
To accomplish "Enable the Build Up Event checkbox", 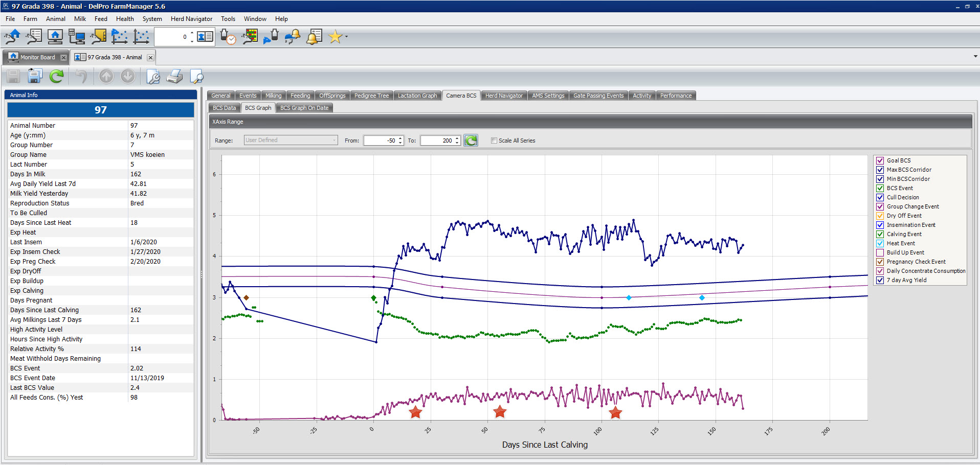I will pos(880,252).
